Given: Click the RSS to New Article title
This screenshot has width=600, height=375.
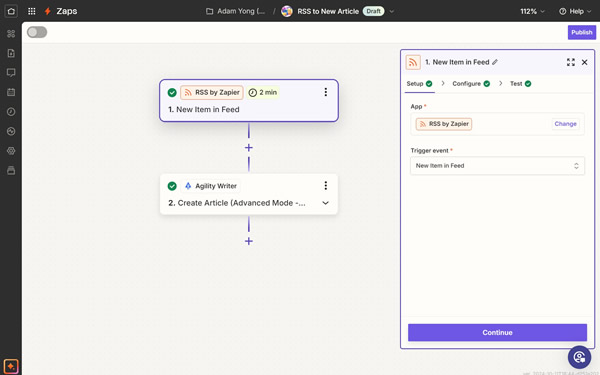Looking at the screenshot, I should pos(328,11).
